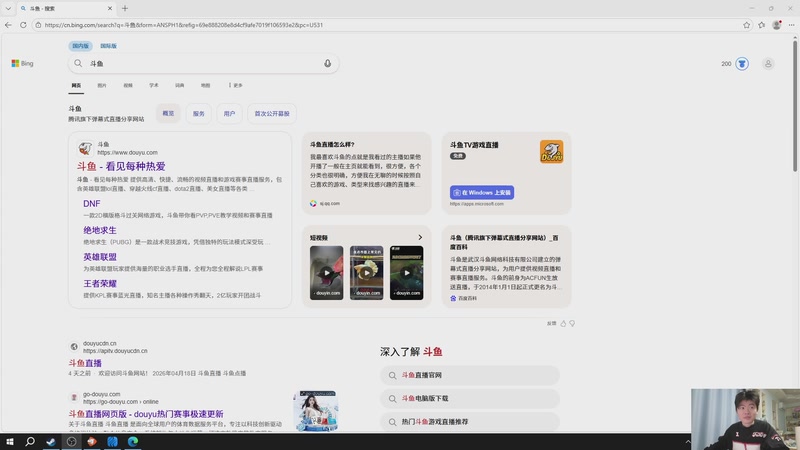Click the browser profile avatar icon
Image resolution: width=800 pixels, height=450 pixels.
point(777,24)
